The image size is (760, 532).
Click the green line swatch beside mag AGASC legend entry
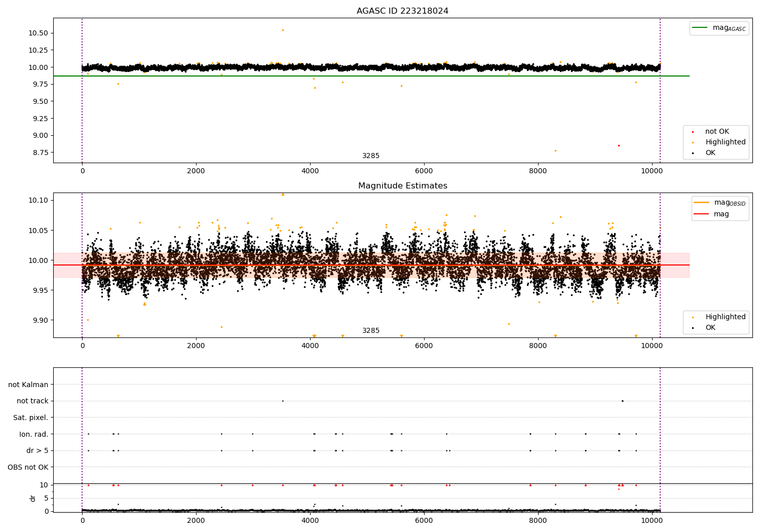[x=700, y=27]
